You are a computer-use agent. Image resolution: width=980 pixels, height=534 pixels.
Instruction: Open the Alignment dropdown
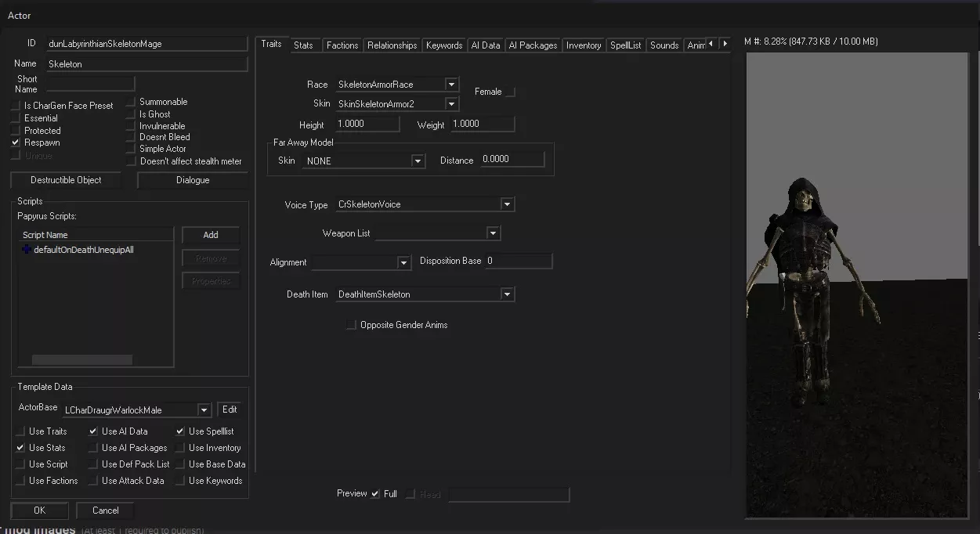point(404,262)
